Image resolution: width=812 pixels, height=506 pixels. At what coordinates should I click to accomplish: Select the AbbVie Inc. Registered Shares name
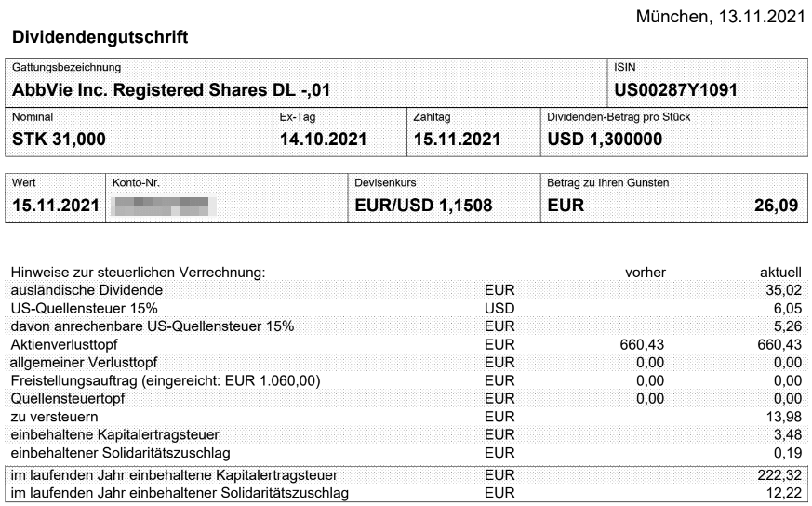[x=171, y=90]
